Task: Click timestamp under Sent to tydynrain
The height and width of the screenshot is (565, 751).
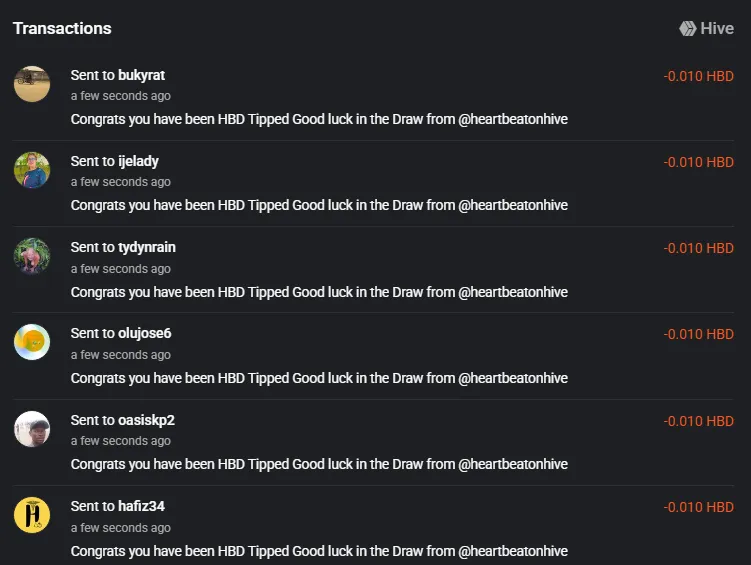Action: [x=121, y=269]
